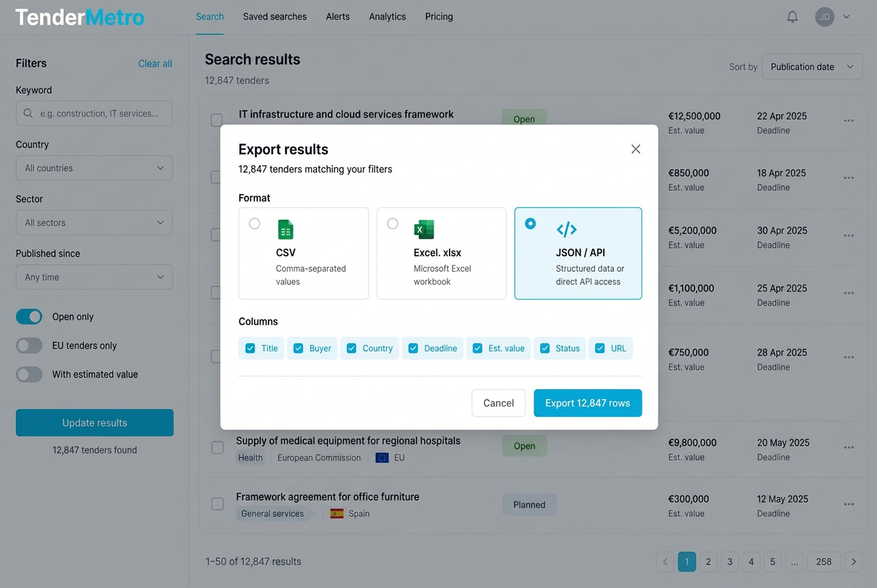Select the Excel .xlsx radio button

[x=393, y=223]
